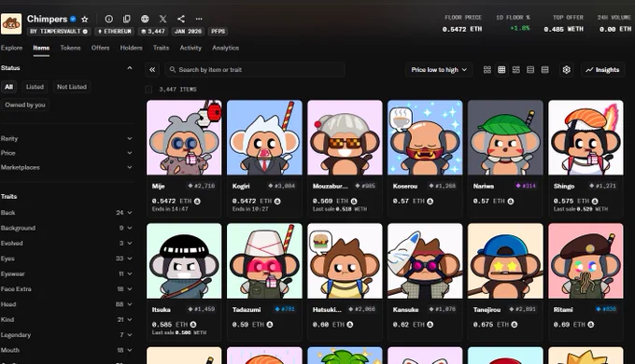635x364 pixels.
Task: Switch to compact grid view
Action: (x=501, y=70)
